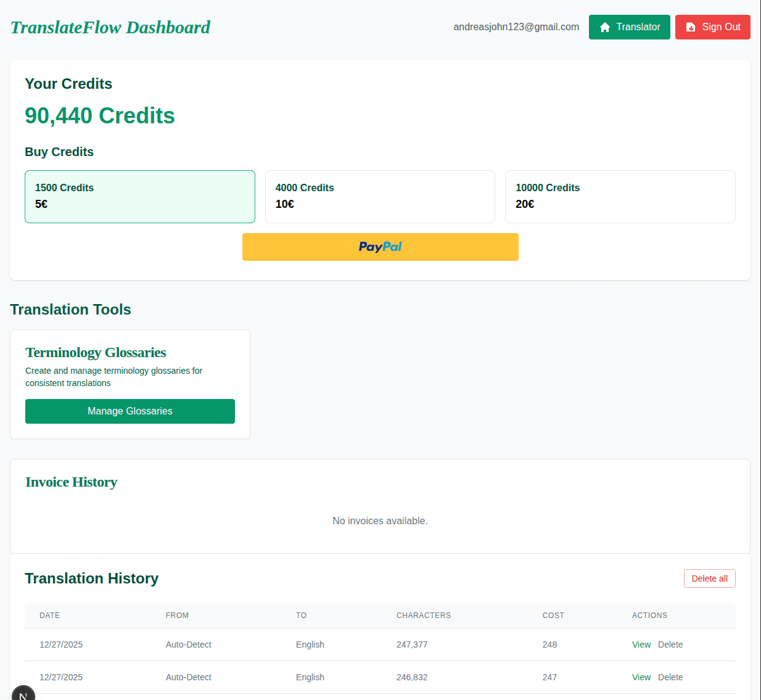The image size is (761, 700).
Task: Delete the 246,832 characters translation row
Action: coord(670,677)
